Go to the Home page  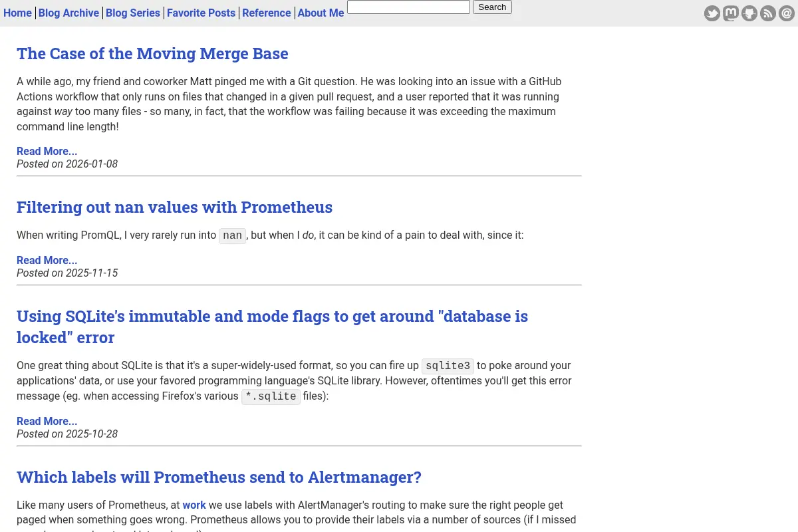17,13
